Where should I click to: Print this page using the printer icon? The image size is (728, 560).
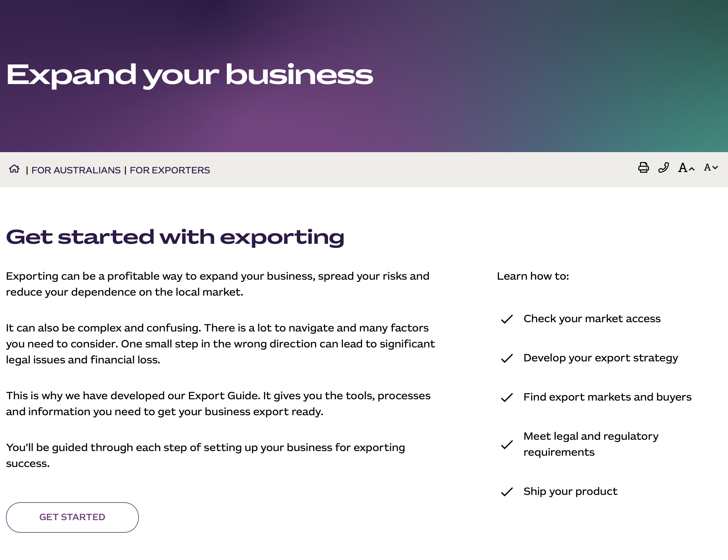(643, 168)
